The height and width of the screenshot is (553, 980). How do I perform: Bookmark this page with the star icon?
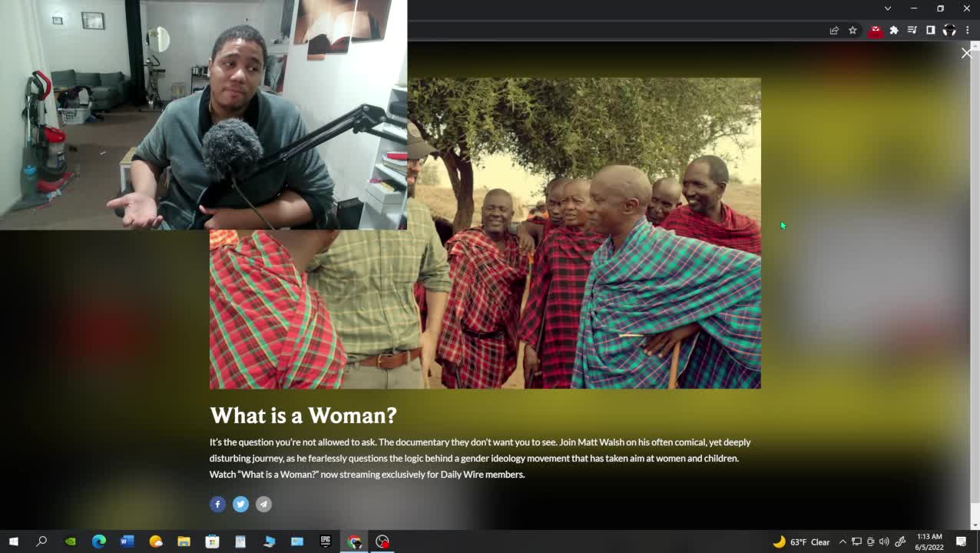tap(853, 31)
